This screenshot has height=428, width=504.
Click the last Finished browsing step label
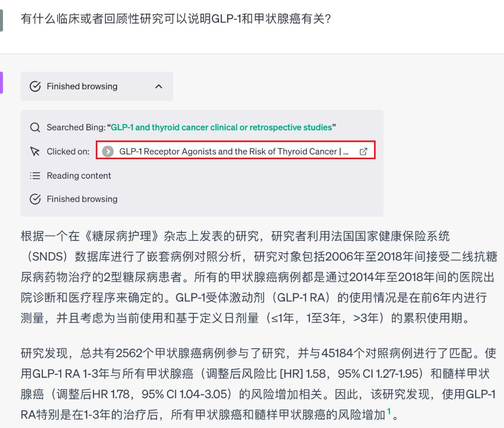click(82, 199)
